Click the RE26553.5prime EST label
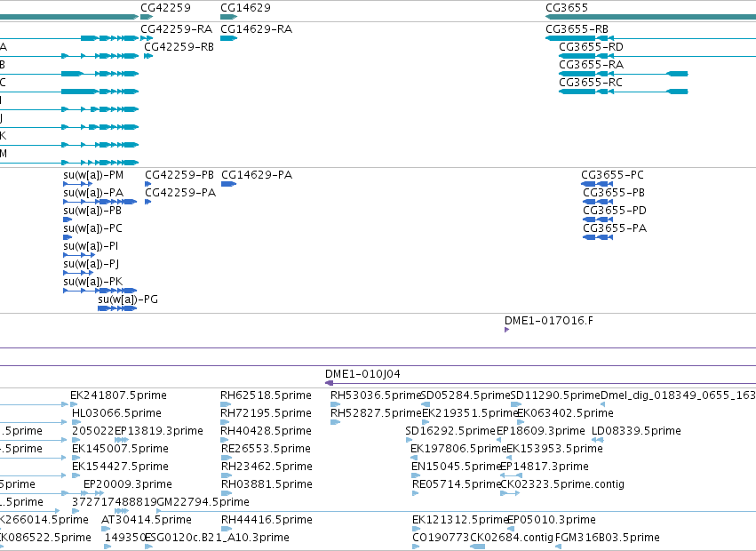Image resolution: width=756 pixels, height=551 pixels. click(x=266, y=449)
